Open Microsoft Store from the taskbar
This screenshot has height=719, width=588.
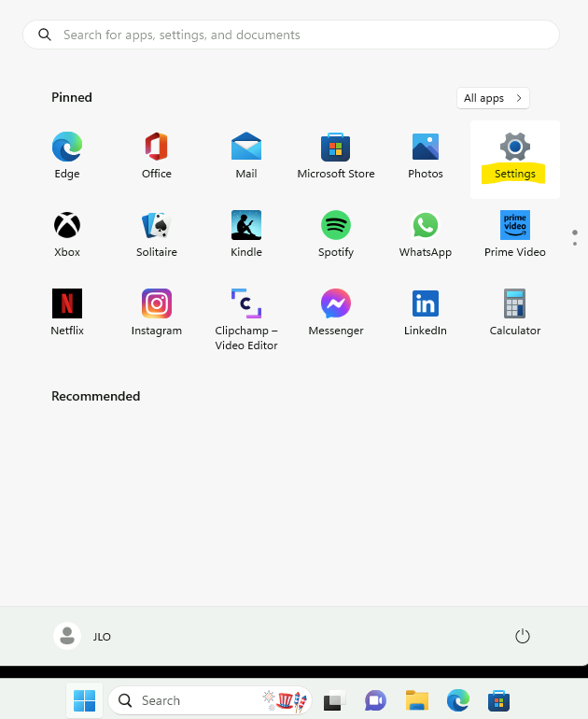coord(498,700)
